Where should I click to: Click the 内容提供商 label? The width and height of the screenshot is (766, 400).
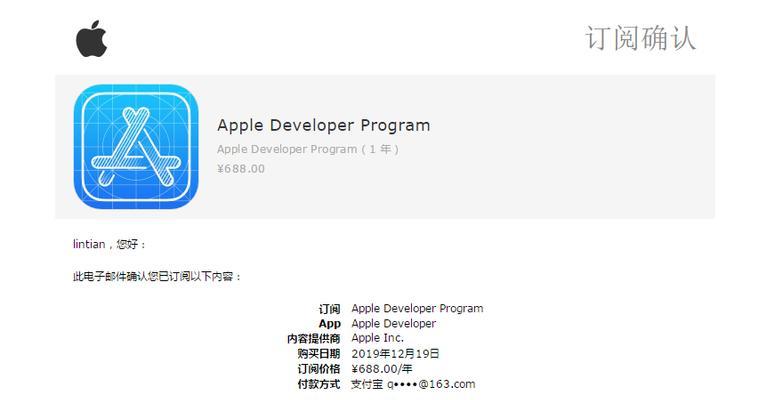point(314,338)
